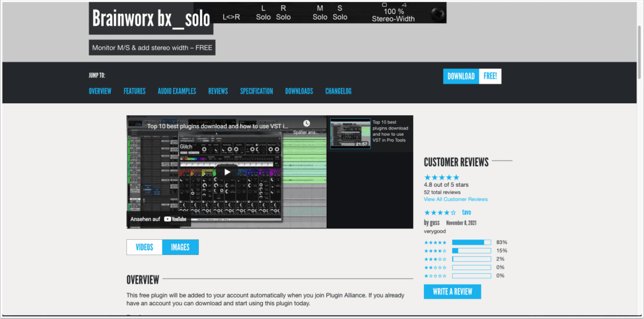644x319 pixels.
Task: Play the YouTube video
Action: click(x=227, y=172)
